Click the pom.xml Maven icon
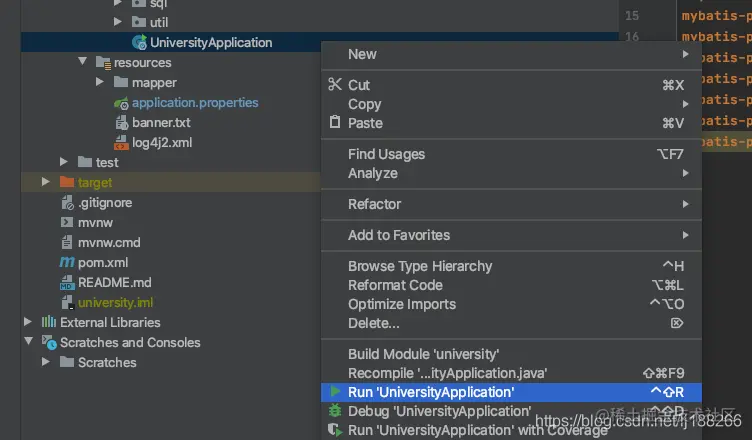The width and height of the screenshot is (752, 440). coord(67,262)
